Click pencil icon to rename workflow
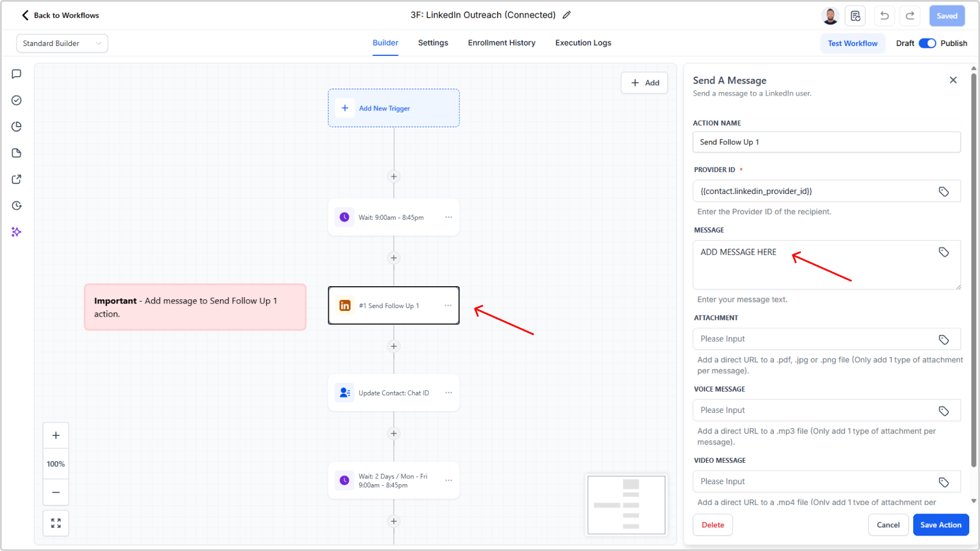The height and width of the screenshot is (551, 980). click(x=567, y=15)
